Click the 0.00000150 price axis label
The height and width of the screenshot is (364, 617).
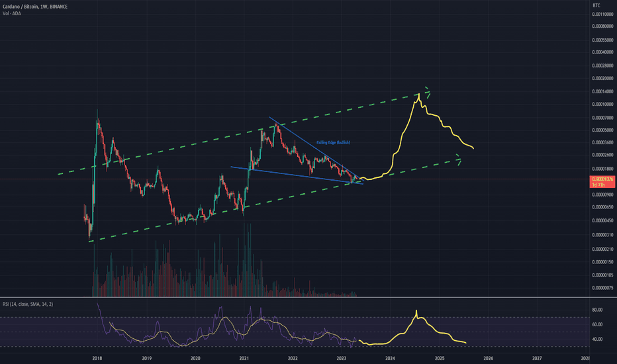pyautogui.click(x=602, y=261)
